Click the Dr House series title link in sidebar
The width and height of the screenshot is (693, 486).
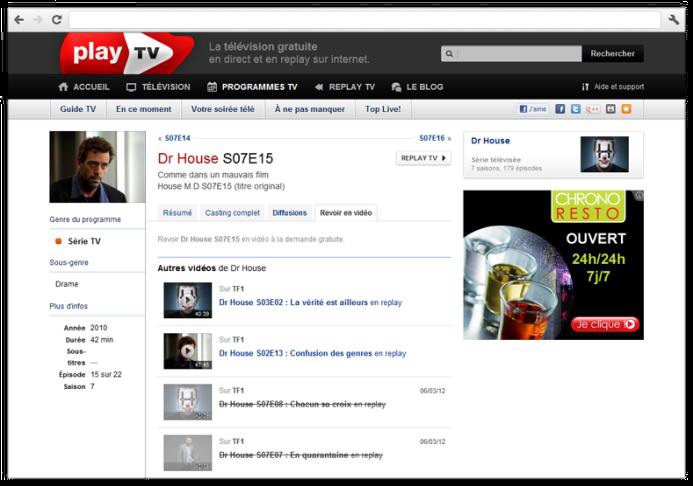490,141
